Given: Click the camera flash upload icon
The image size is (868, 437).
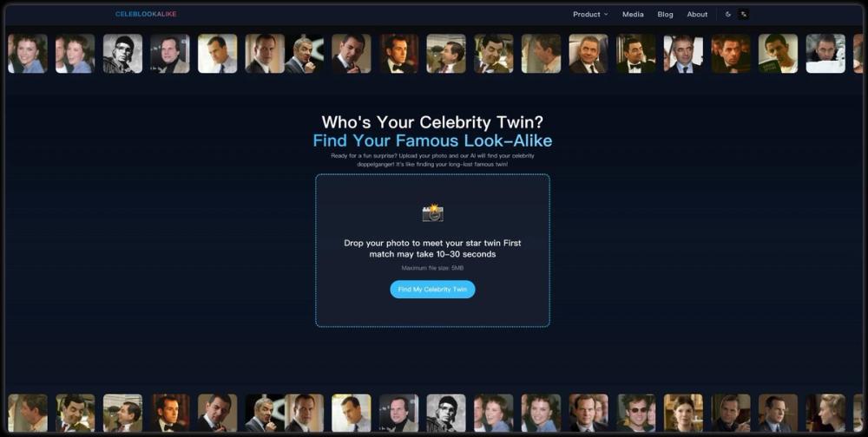Looking at the screenshot, I should point(432,212).
